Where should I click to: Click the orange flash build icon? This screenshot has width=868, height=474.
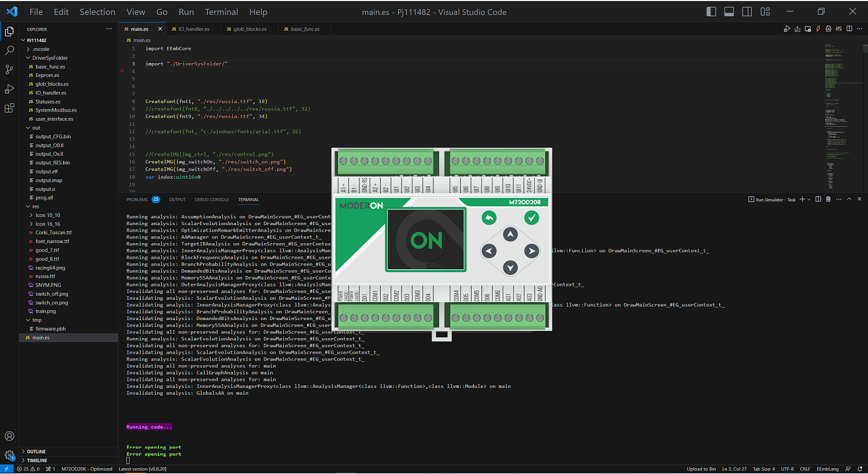click(818, 28)
